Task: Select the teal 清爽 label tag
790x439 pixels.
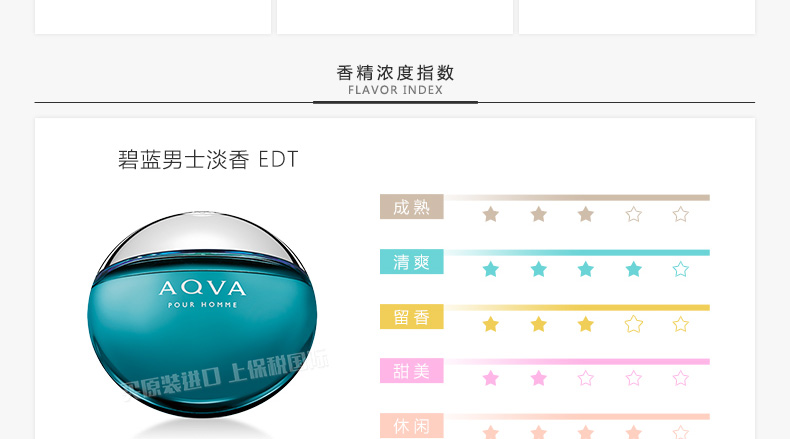Action: pyautogui.click(x=412, y=262)
